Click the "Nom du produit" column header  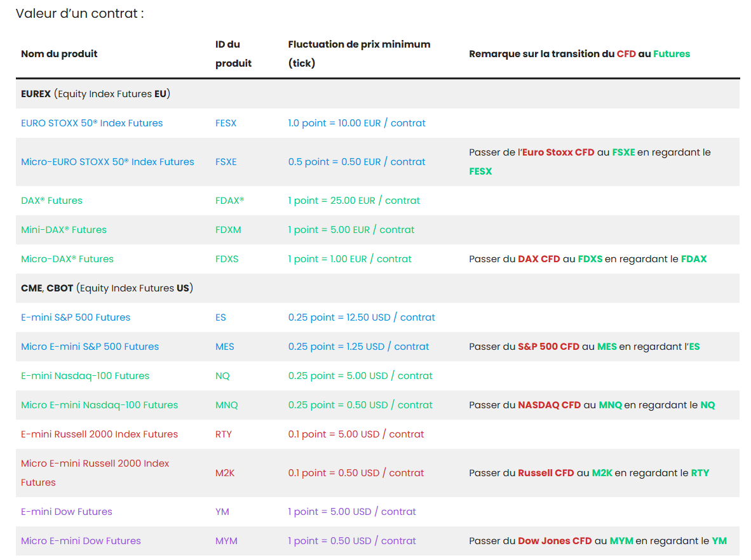59,54
